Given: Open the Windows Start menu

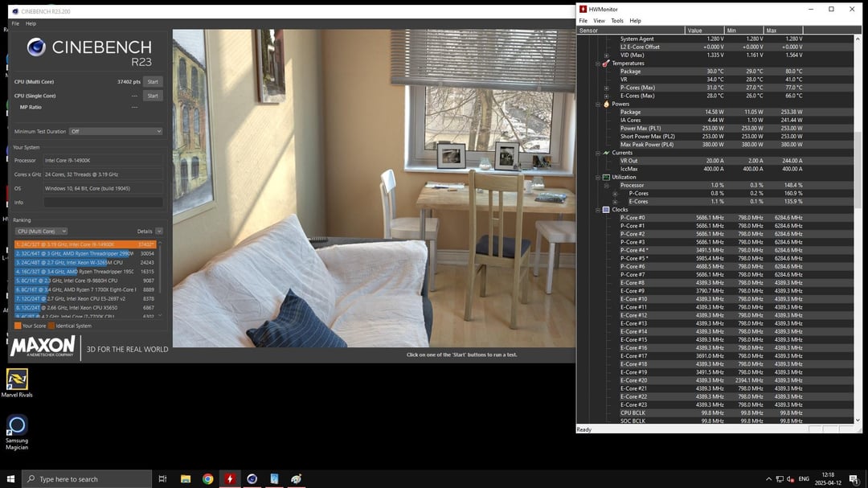Looking at the screenshot, I should click(x=10, y=478).
